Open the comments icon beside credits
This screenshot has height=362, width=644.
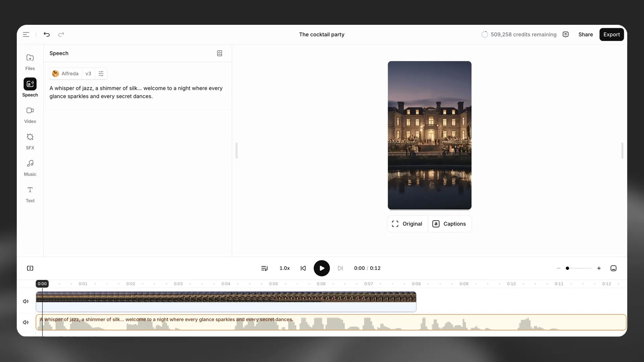coord(566,35)
